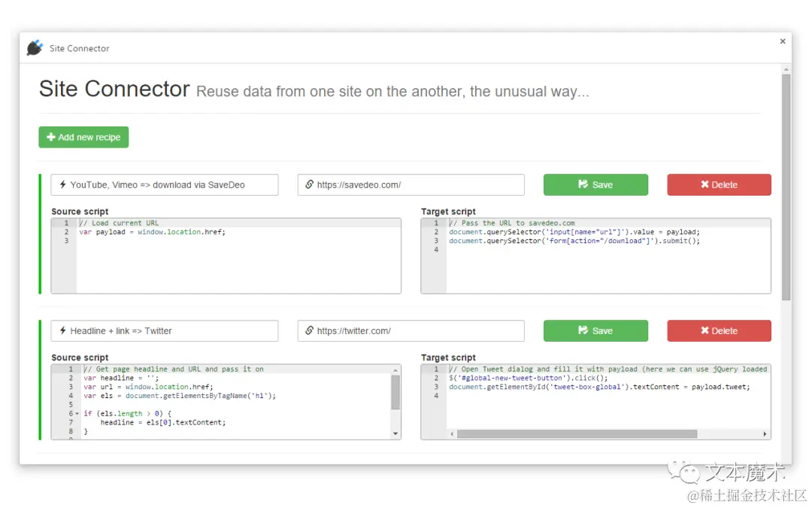This screenshot has height=508, width=812.
Task: Click the scroll down arrow in Twitter source script
Action: [395, 433]
